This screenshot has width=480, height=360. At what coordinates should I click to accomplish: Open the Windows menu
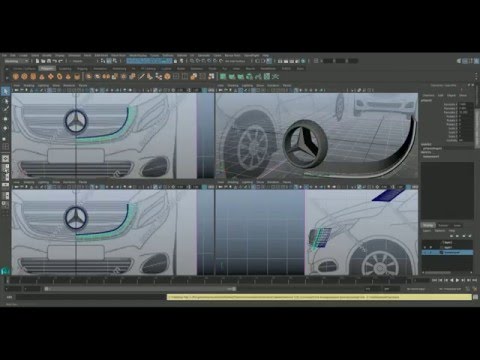74,55
